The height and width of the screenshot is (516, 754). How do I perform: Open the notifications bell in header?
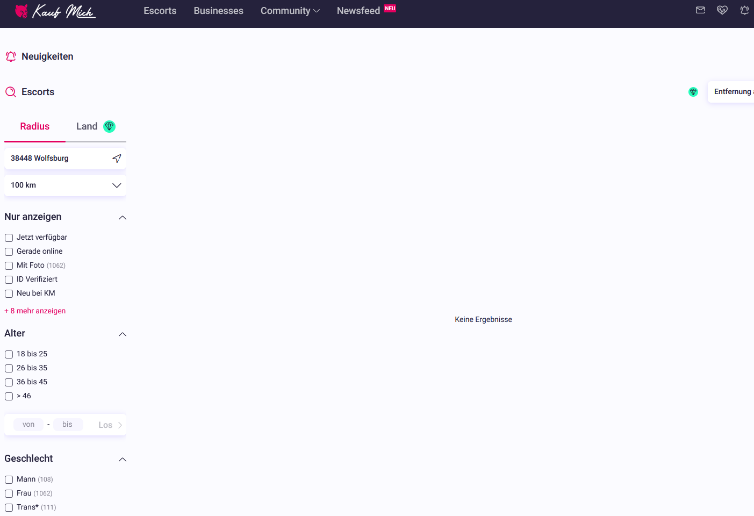(744, 10)
